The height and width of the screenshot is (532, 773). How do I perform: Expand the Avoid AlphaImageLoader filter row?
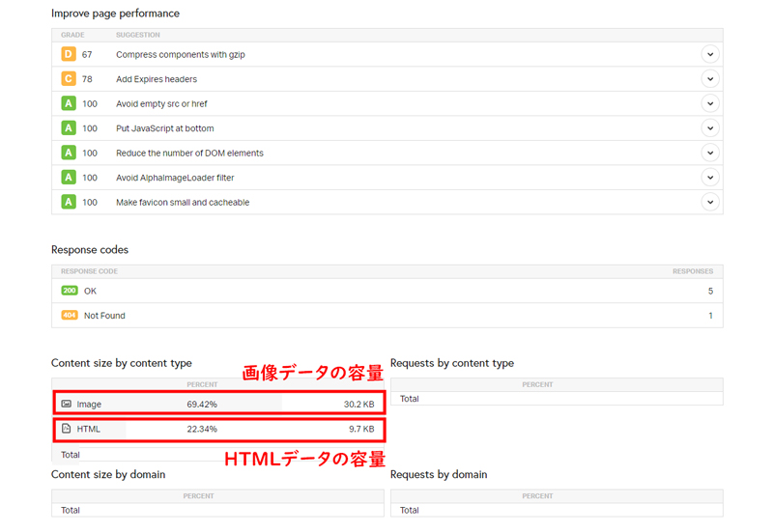(710, 178)
